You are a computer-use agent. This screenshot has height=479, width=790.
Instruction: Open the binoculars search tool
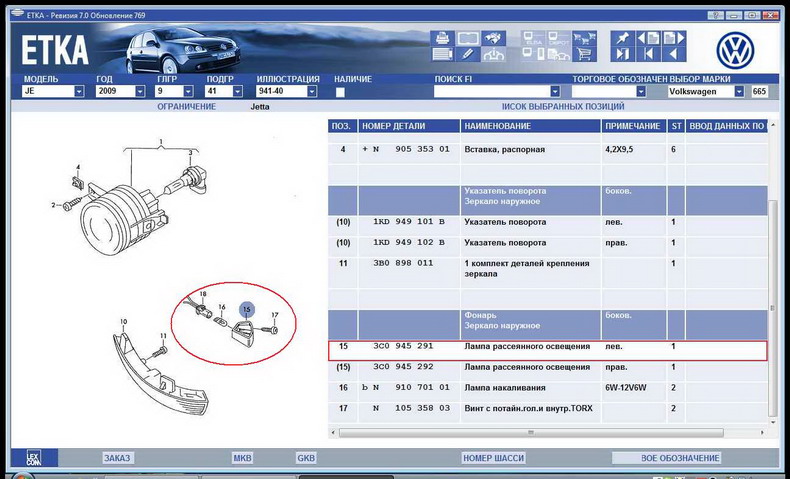point(494,38)
